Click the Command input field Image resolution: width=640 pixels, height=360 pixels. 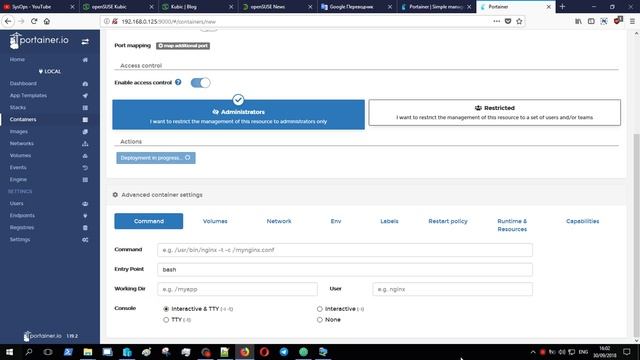[344, 250]
